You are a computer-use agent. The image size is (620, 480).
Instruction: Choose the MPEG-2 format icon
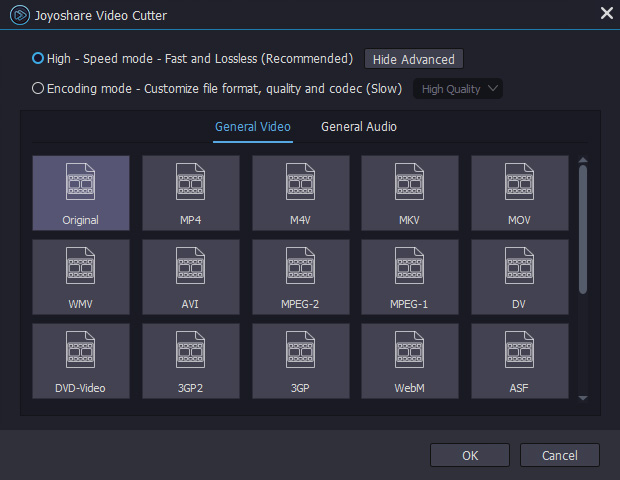point(301,277)
